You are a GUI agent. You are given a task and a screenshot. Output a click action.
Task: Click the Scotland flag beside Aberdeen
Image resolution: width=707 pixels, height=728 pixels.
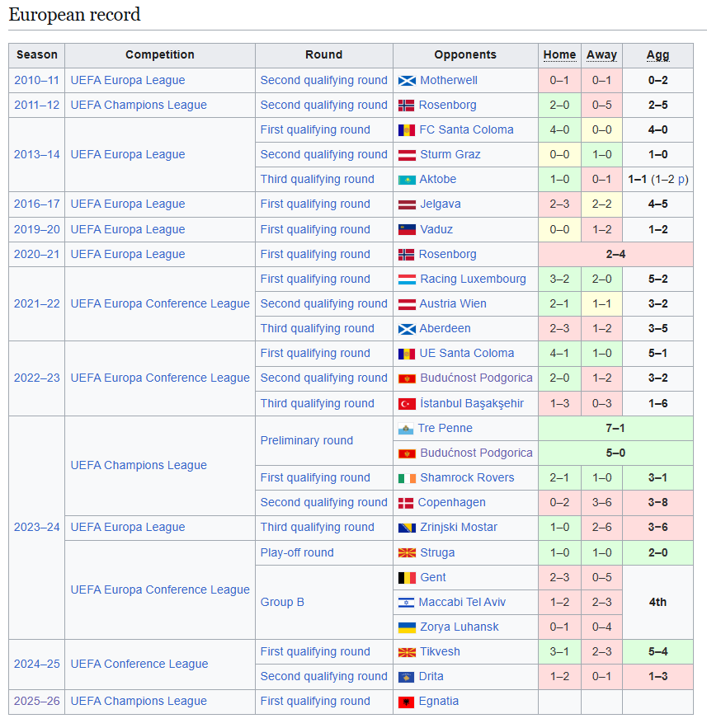click(x=407, y=329)
